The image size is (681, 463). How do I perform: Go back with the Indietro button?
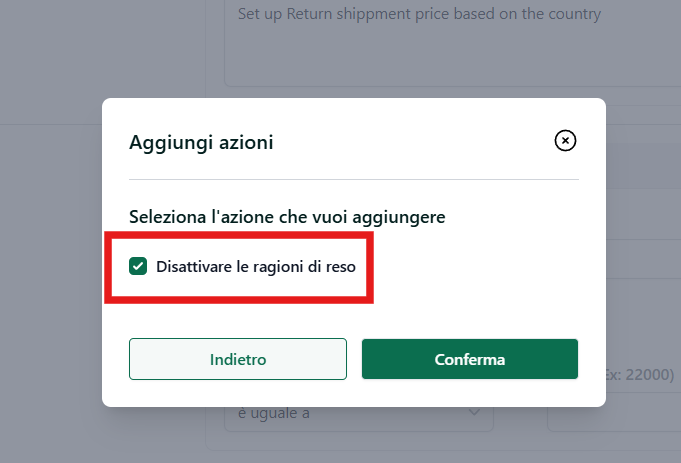[x=238, y=359]
